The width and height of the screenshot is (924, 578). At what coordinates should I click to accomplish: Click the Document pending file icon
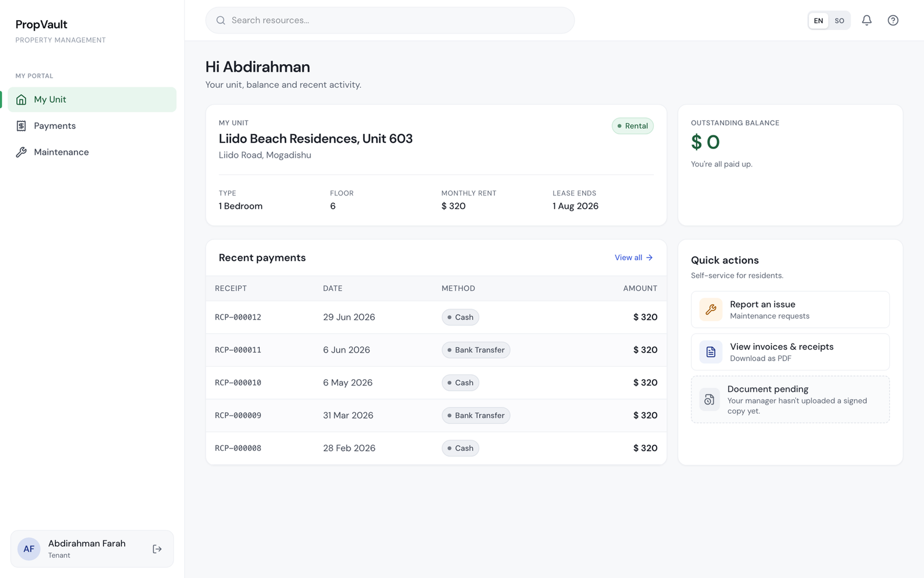[709, 399]
